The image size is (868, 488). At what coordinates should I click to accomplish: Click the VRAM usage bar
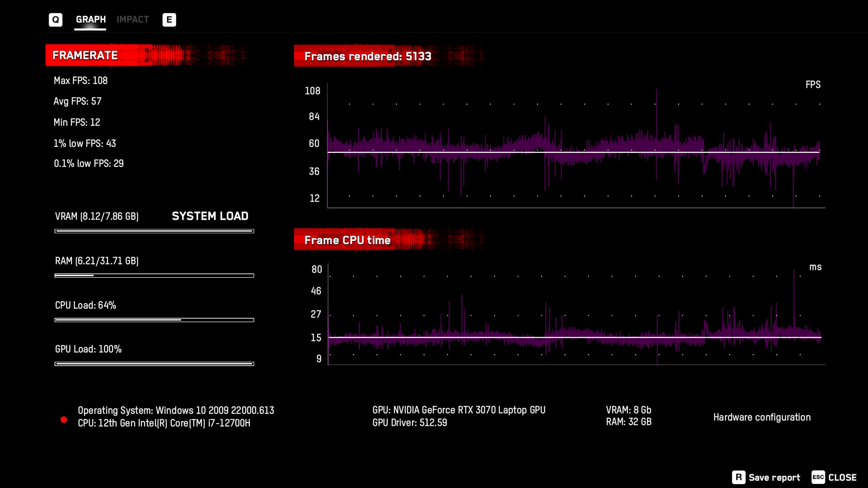tap(154, 231)
